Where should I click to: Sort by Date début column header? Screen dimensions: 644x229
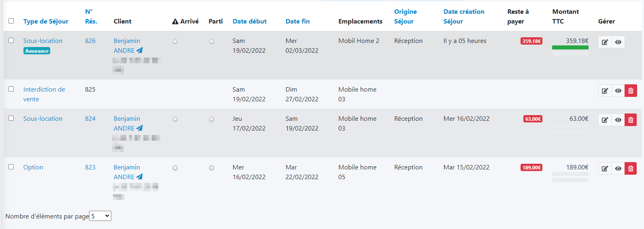(249, 21)
